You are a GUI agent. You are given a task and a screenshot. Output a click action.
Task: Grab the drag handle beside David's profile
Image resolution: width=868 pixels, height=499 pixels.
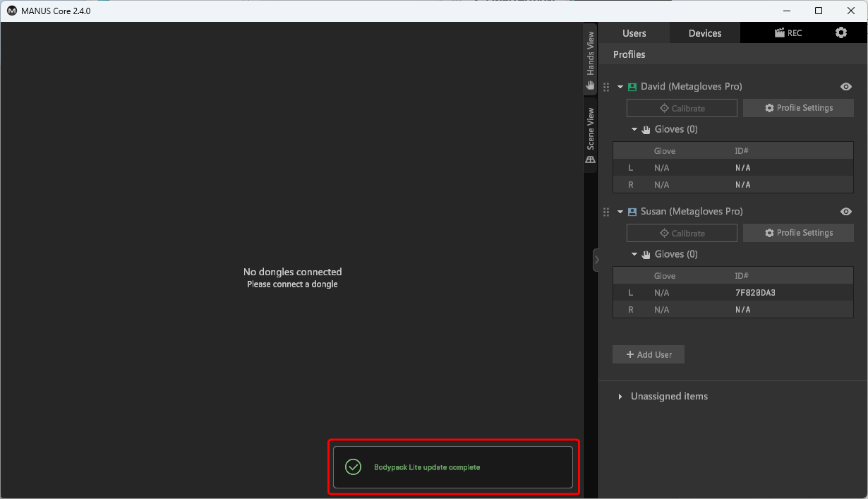point(606,87)
